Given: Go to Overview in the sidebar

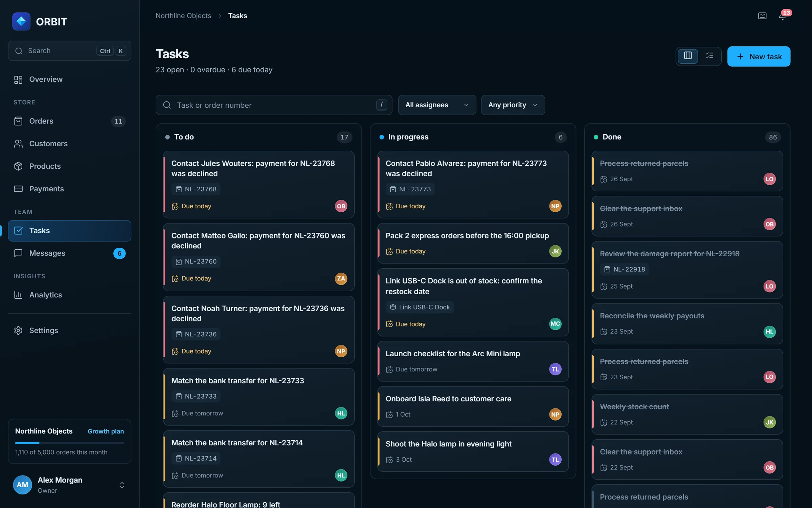Looking at the screenshot, I should (x=69, y=79).
